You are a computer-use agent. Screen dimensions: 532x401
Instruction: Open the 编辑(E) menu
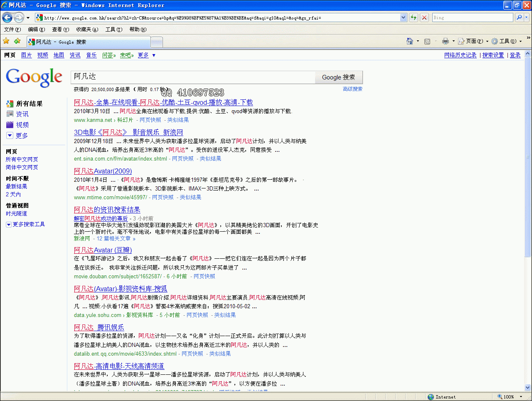pyautogui.click(x=37, y=30)
